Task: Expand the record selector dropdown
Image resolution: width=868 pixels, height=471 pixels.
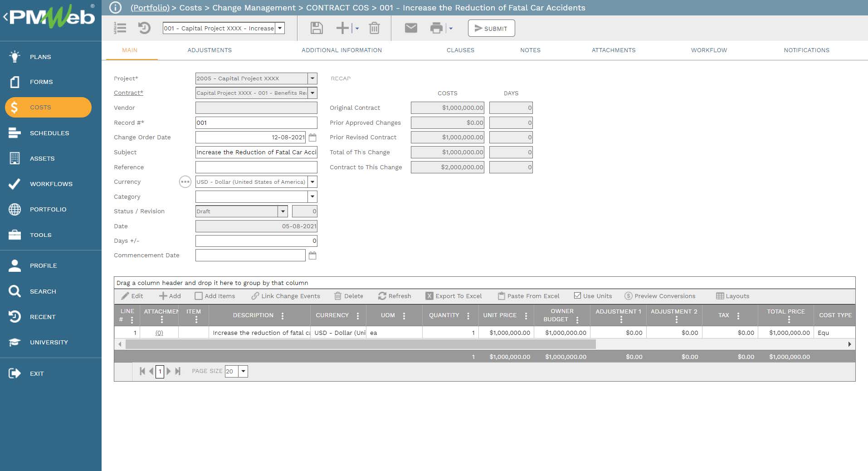Action: tap(280, 28)
